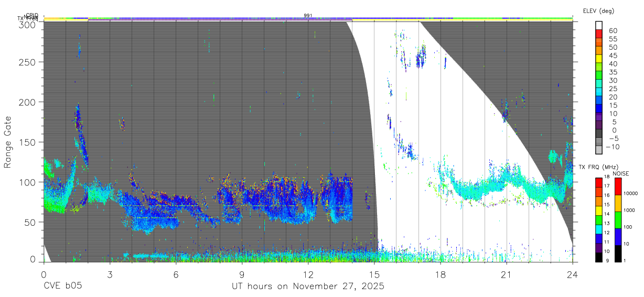This screenshot has width=644, height=297.
Task: Click the 'Range Gate' y-axis title
Action: [8, 141]
